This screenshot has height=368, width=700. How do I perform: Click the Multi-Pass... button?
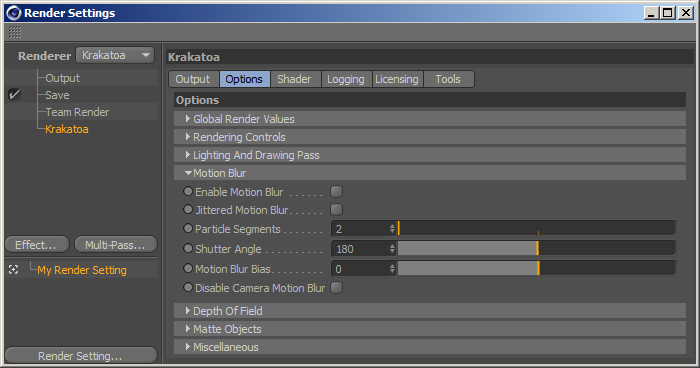pos(116,245)
